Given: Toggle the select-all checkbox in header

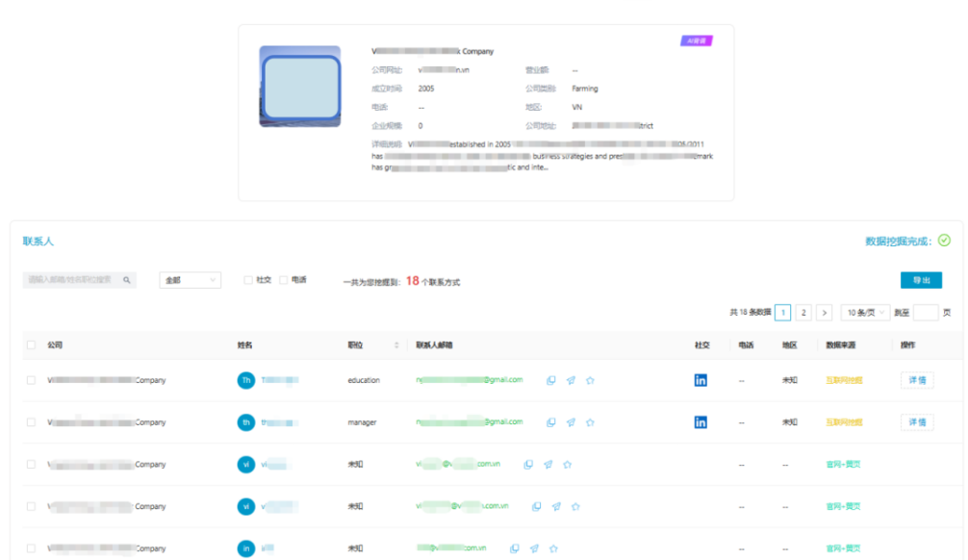Looking at the screenshot, I should point(31,344).
